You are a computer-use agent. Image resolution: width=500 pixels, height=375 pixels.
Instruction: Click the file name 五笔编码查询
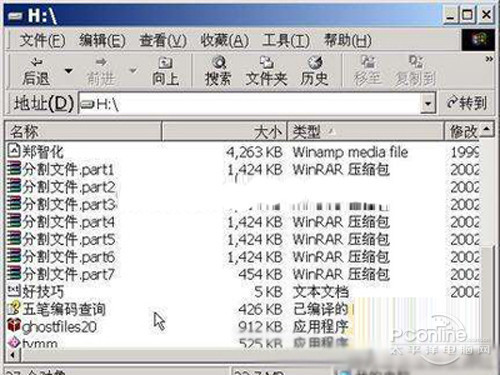(64, 309)
